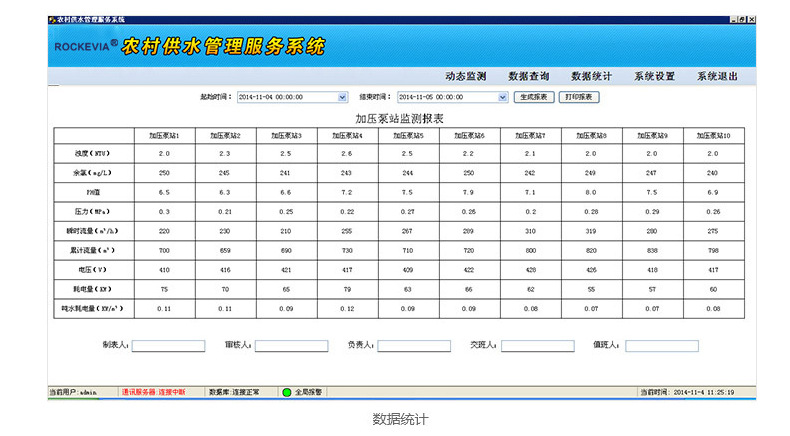Open the 系统设置 menu
This screenshot has width=790, height=436.
click(654, 76)
